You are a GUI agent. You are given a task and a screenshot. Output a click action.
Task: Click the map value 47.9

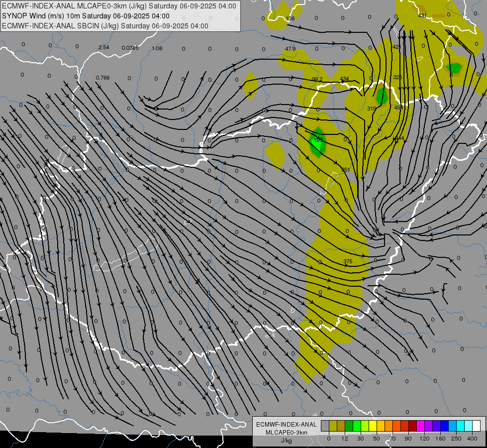click(x=290, y=49)
